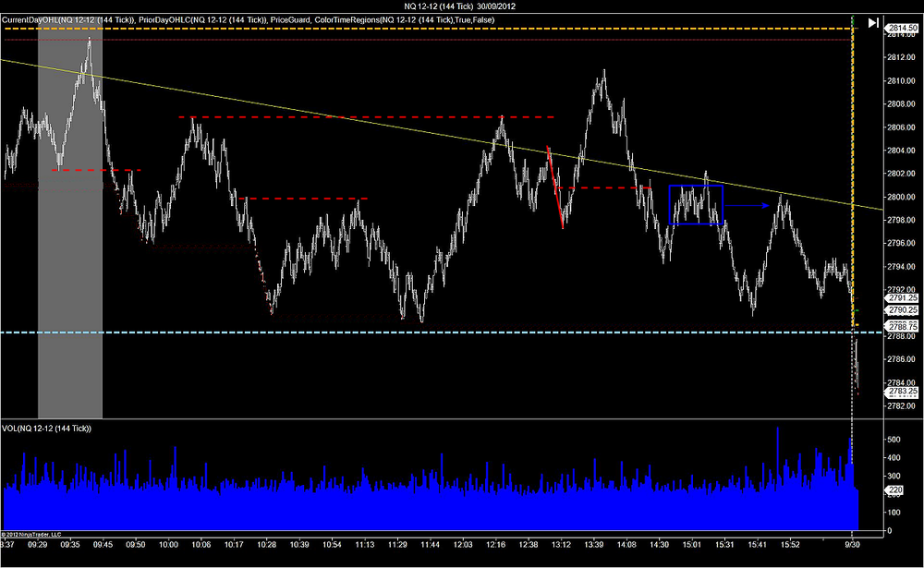The image size is (924, 568).
Task: Select the ColorTimeRegions indicator label
Action: [405, 20]
